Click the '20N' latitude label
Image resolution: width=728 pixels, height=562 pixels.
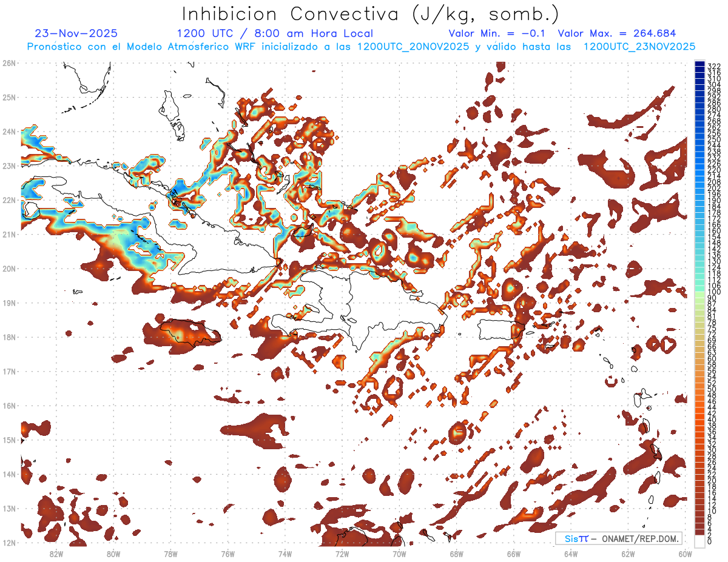(8, 269)
